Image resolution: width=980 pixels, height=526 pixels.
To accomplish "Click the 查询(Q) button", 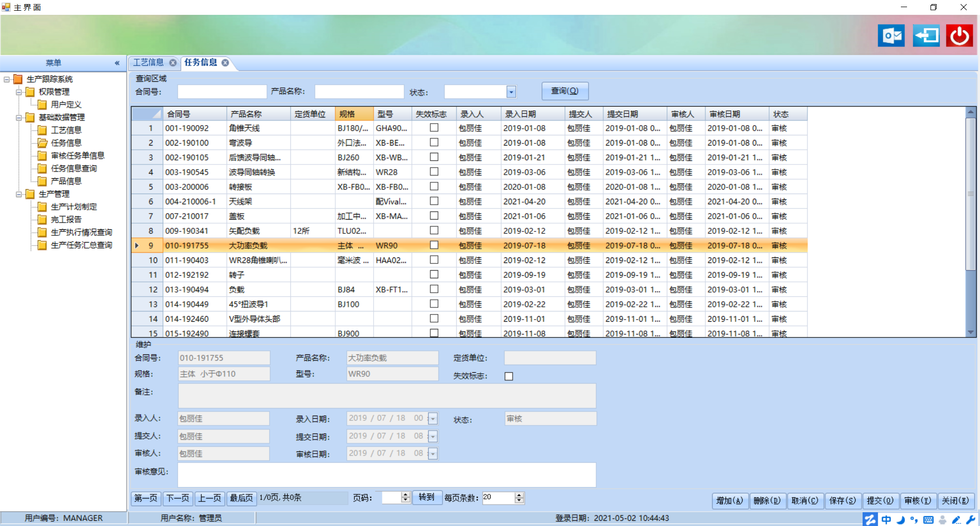I will [565, 91].
